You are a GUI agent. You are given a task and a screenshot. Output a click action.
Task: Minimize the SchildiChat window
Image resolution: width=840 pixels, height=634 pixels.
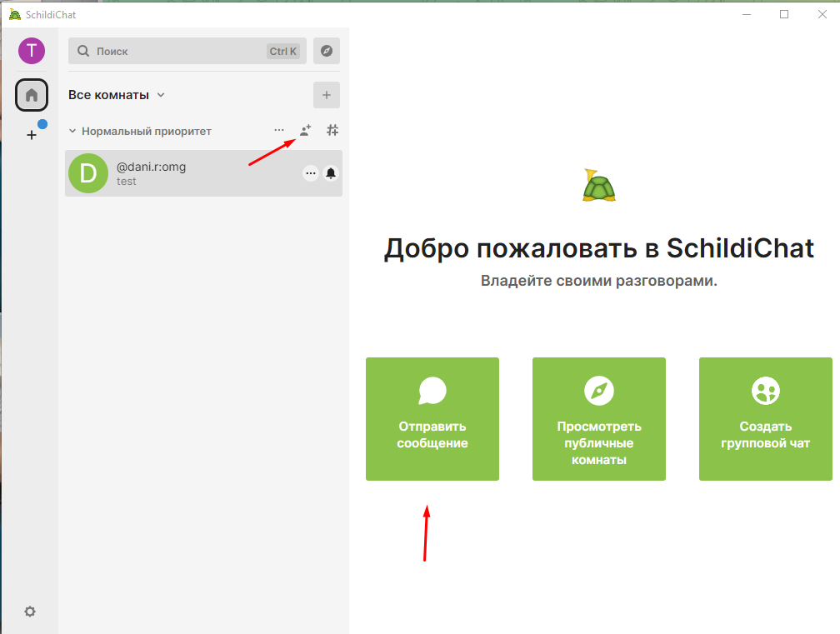coord(747,14)
